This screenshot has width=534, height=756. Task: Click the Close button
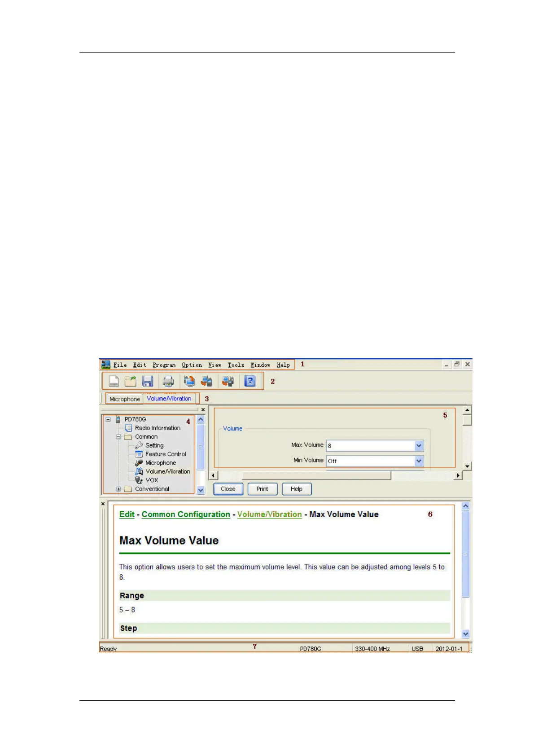228,489
